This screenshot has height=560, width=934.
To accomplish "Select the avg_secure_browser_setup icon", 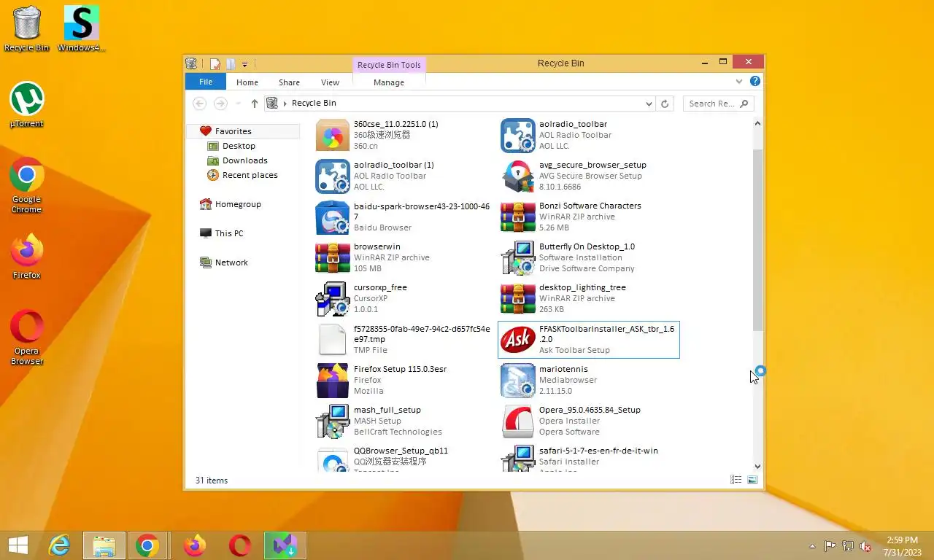I will click(518, 176).
